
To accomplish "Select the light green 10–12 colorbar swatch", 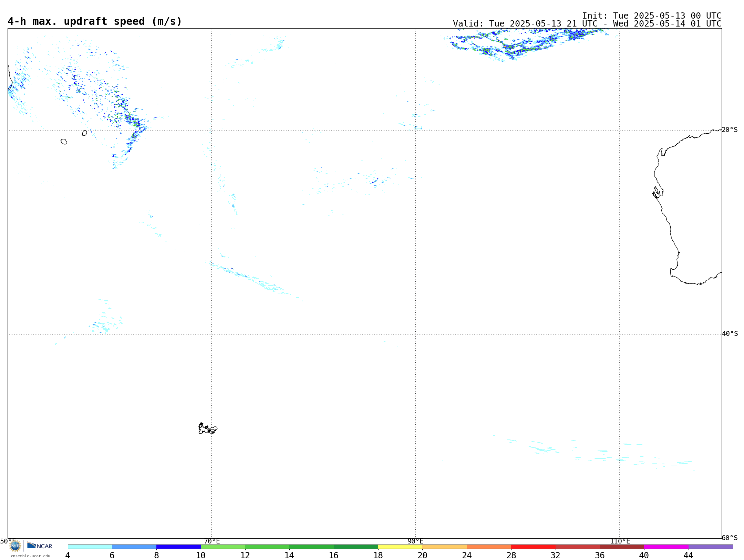I will [x=223, y=547].
